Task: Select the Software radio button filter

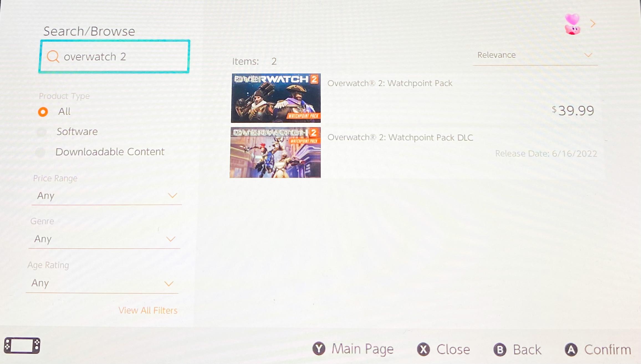Action: (43, 131)
